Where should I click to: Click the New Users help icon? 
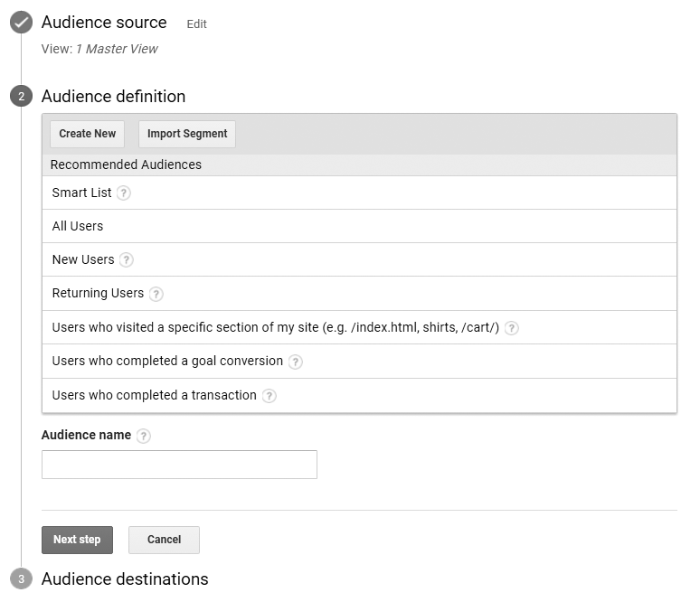(x=127, y=259)
